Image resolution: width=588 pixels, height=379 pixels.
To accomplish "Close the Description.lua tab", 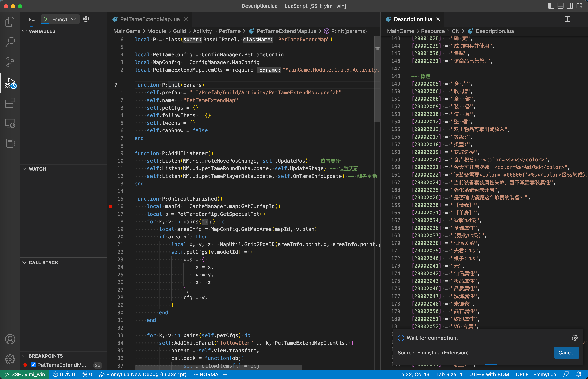I will (x=438, y=19).
